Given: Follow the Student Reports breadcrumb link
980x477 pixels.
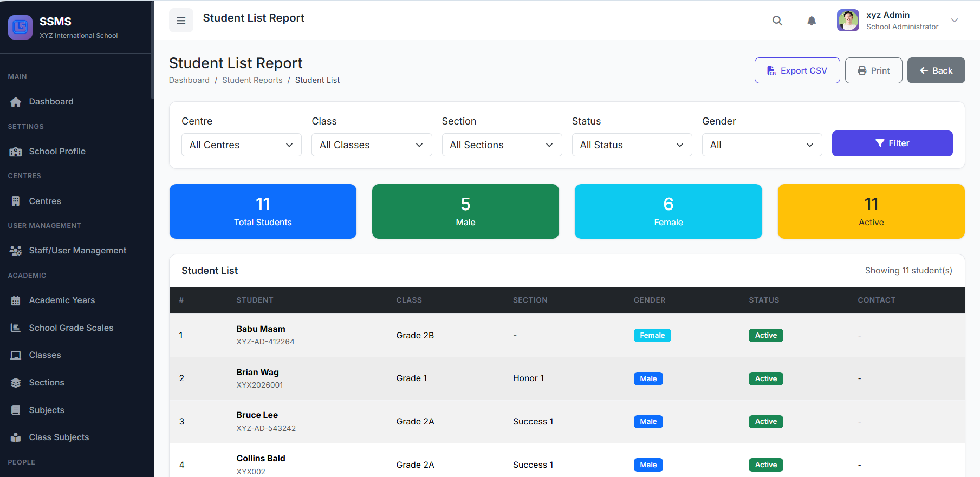Looking at the screenshot, I should point(252,80).
